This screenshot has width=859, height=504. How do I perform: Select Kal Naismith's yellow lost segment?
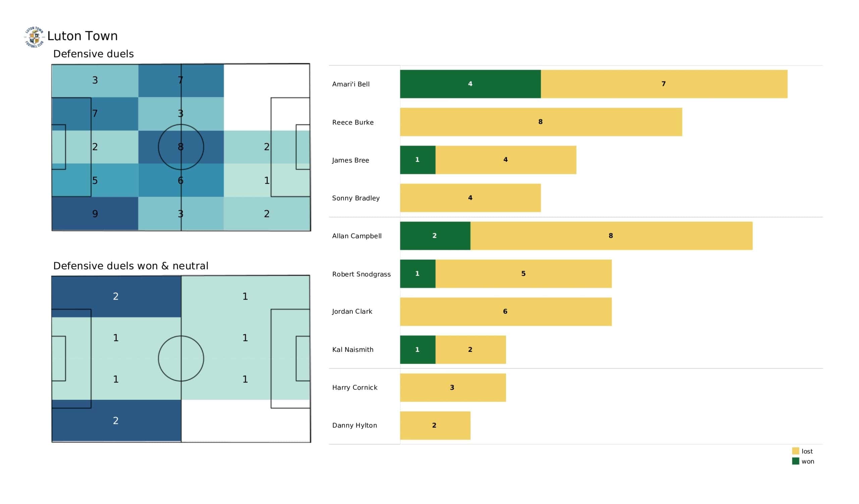[x=470, y=350]
